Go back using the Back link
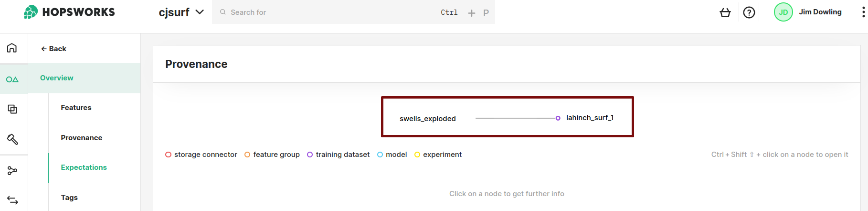The height and width of the screenshot is (211, 868). [53, 49]
